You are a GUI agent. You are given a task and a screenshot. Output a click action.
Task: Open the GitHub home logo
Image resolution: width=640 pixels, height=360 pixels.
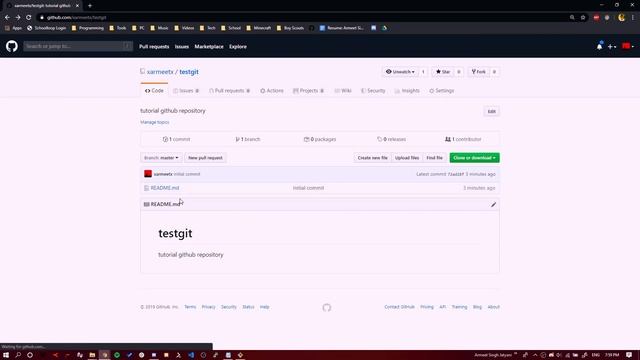point(12,46)
